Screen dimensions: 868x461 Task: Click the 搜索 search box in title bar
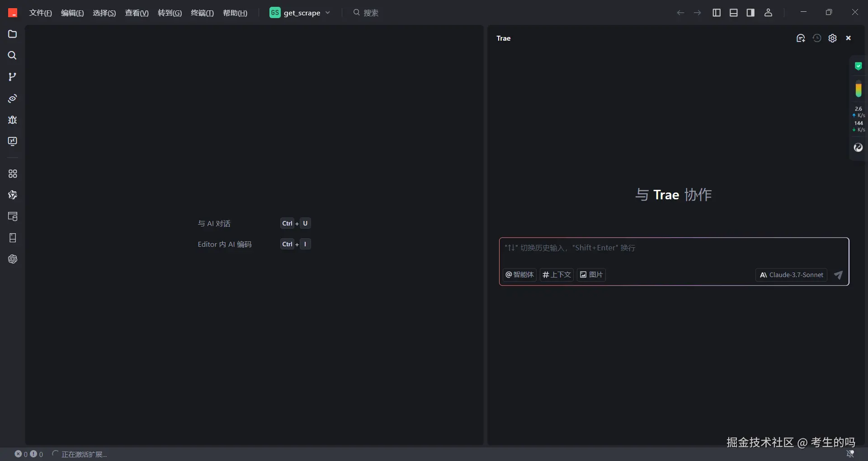[x=366, y=13]
